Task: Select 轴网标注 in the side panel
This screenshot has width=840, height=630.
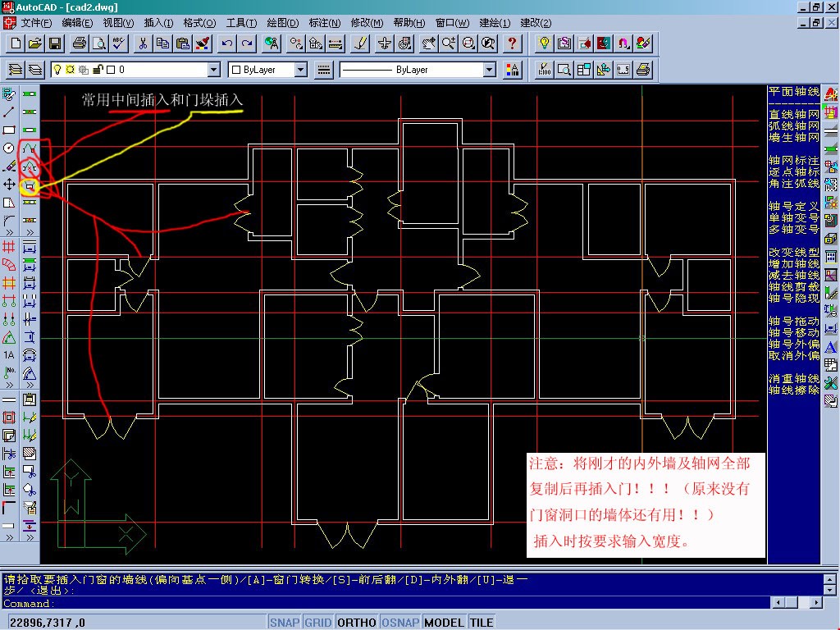Action: pyautogui.click(x=794, y=160)
